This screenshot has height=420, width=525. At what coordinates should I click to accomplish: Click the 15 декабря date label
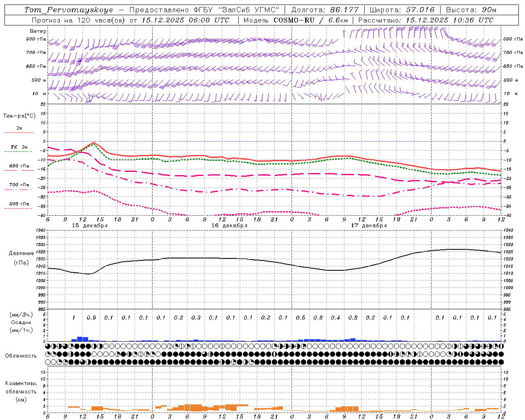click(x=90, y=226)
